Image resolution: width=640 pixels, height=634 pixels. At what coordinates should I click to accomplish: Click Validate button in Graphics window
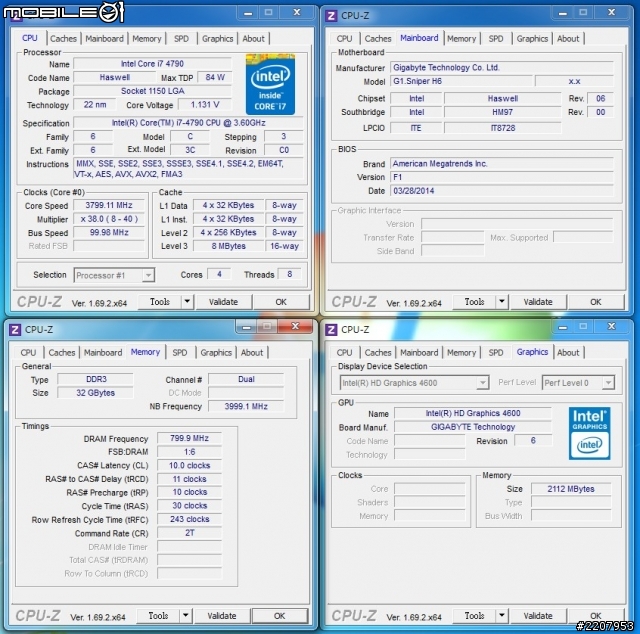pyautogui.click(x=538, y=616)
